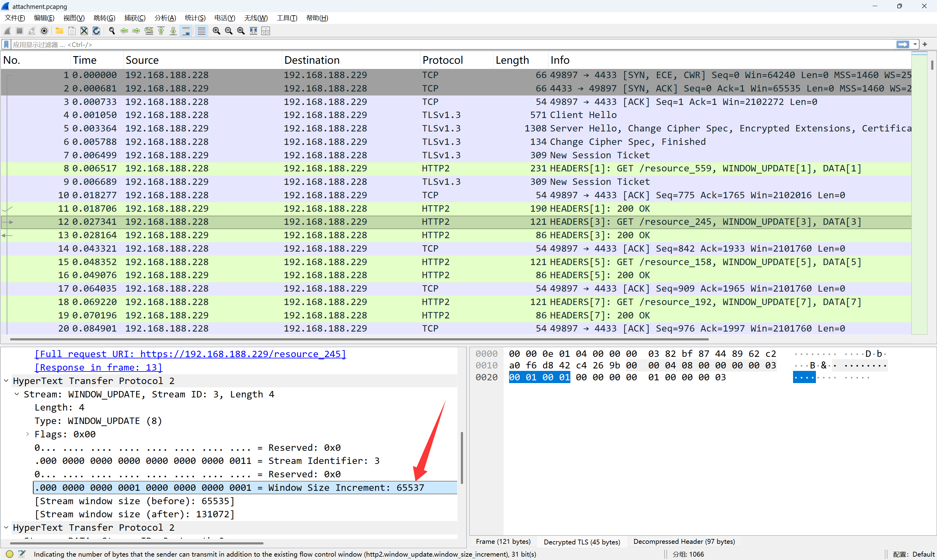Click the find packet magnifier icon
This screenshot has width=937, height=560.
pos(112,31)
